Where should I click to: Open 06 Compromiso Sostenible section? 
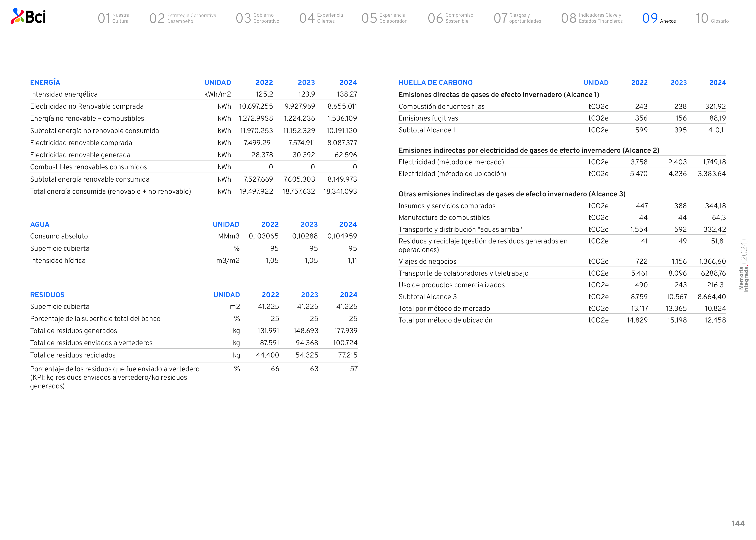pos(450,18)
